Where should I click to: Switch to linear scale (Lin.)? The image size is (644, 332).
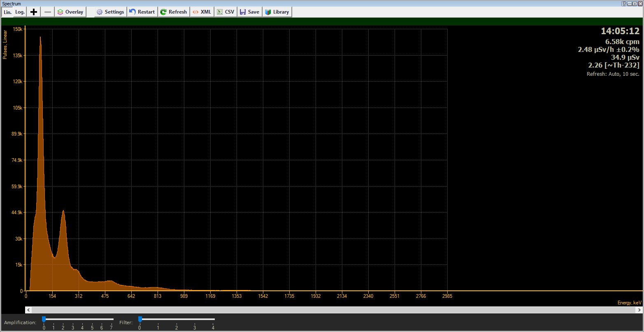pyautogui.click(x=7, y=12)
